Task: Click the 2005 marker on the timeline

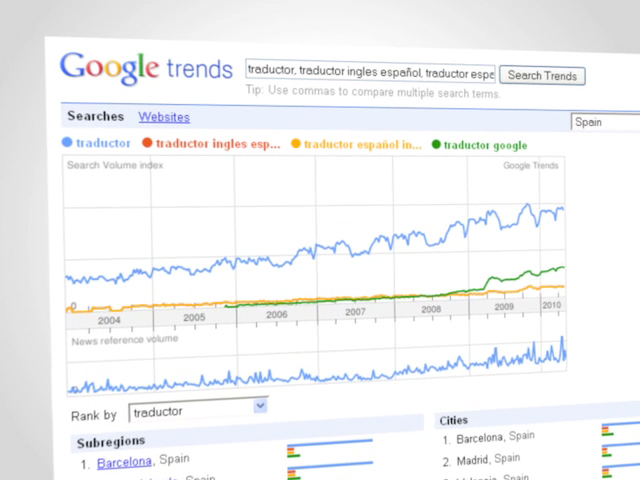Action: 194,318
